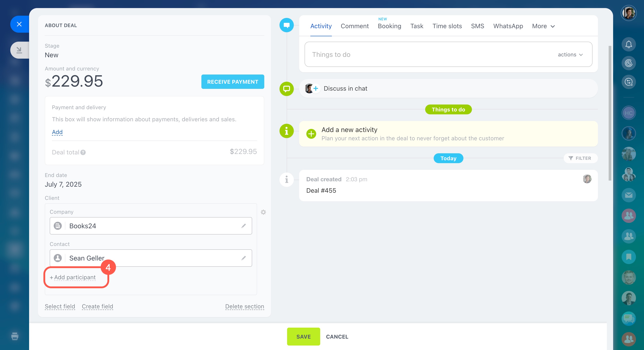644x350 pixels.
Task: Open the Booking tab
Action: (389, 26)
